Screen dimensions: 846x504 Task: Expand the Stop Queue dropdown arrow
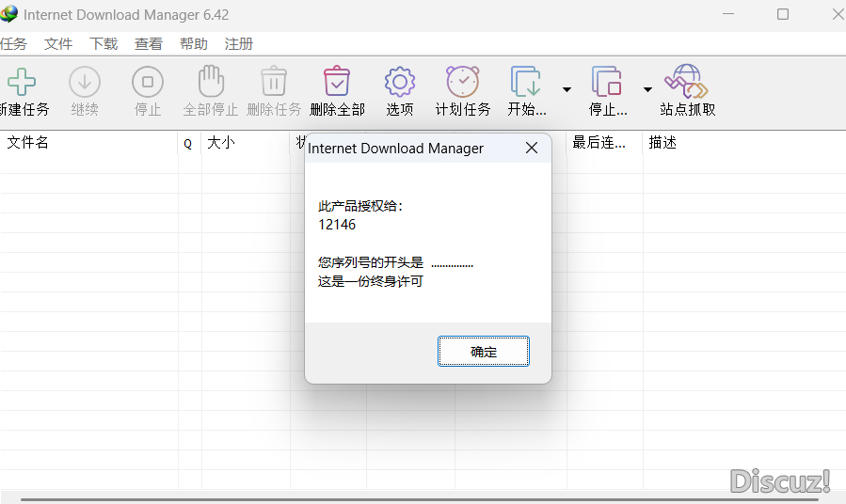(x=647, y=89)
